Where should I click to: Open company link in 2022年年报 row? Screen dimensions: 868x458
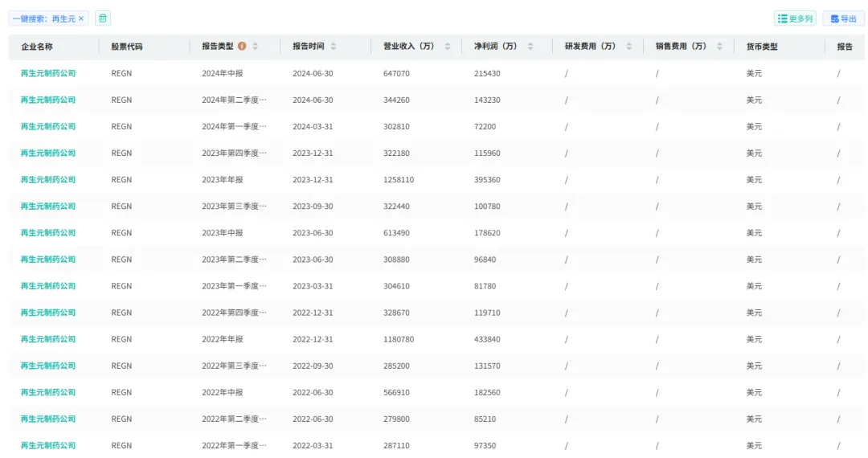[x=48, y=339]
